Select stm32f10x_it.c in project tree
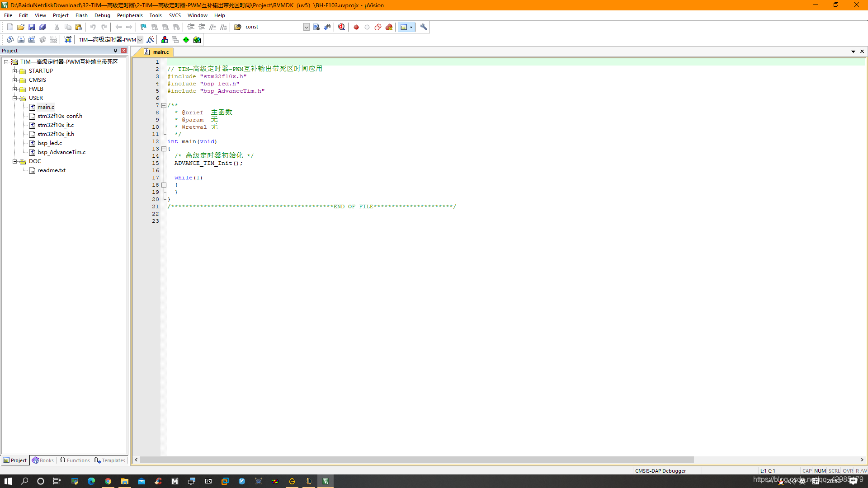 (x=56, y=125)
